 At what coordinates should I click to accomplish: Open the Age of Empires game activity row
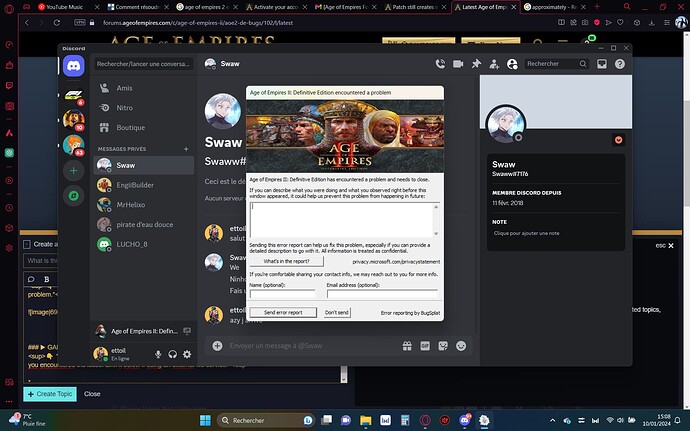(144, 331)
